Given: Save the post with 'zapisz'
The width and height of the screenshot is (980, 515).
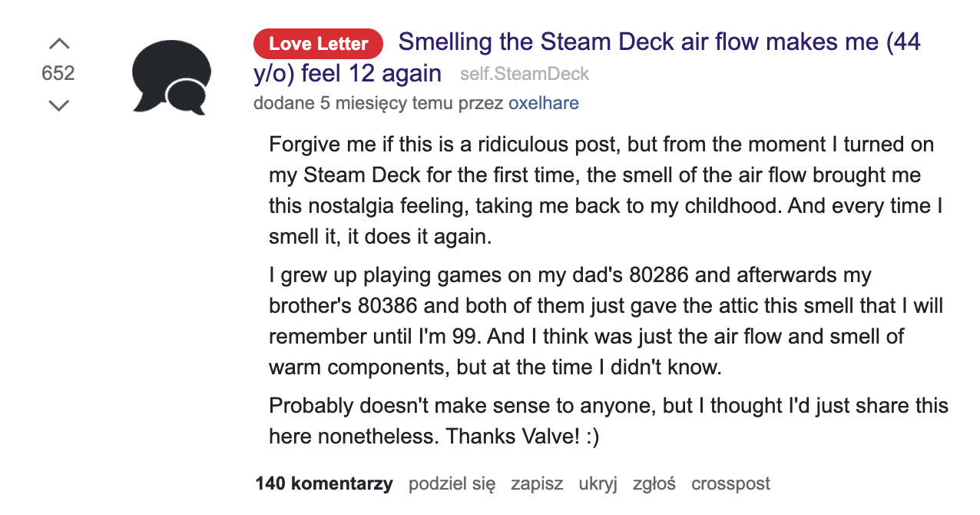Looking at the screenshot, I should click(x=537, y=483).
